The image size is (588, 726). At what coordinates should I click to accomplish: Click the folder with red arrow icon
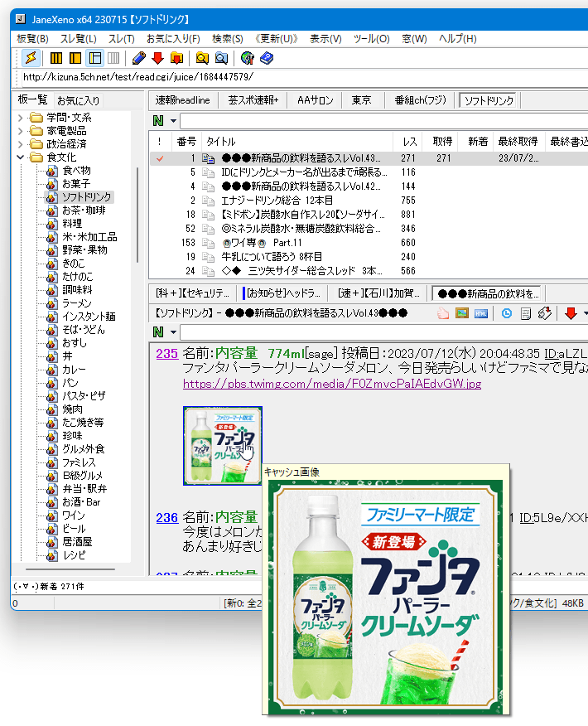[x=176, y=58]
